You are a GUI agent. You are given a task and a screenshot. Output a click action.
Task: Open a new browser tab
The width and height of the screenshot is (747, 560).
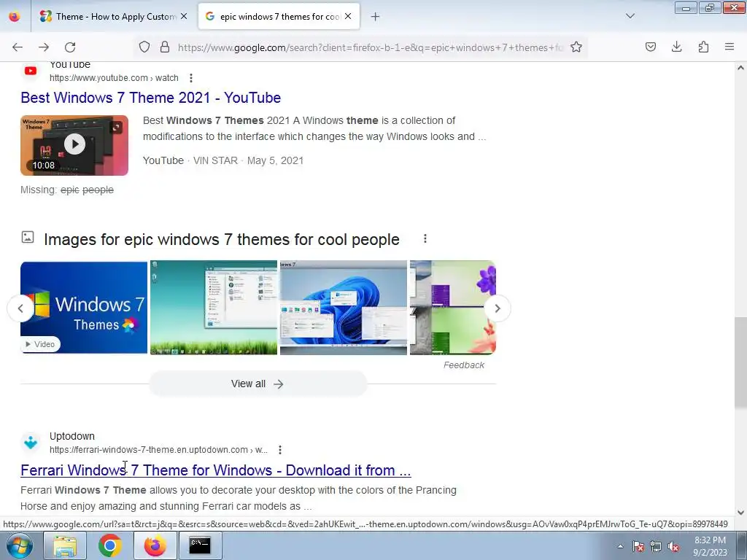pyautogui.click(x=376, y=17)
